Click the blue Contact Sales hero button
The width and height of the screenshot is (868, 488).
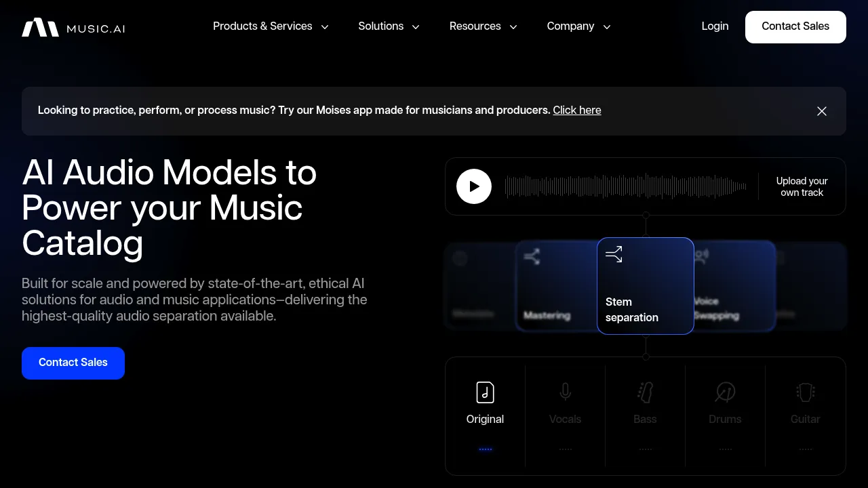(73, 363)
